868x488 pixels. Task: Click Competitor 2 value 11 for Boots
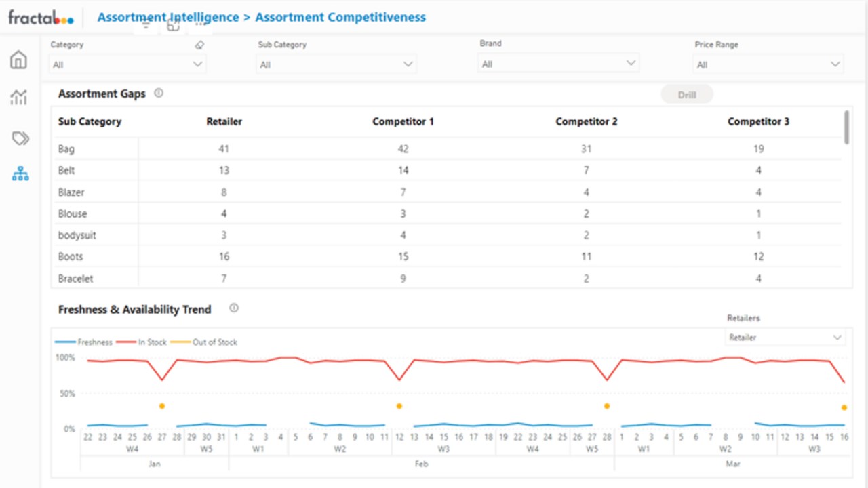[x=587, y=257]
